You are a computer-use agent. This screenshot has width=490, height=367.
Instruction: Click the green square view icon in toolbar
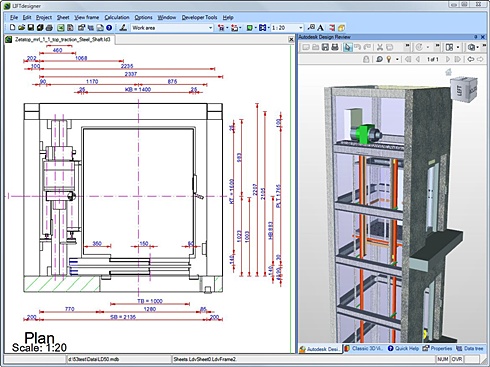click(x=250, y=28)
